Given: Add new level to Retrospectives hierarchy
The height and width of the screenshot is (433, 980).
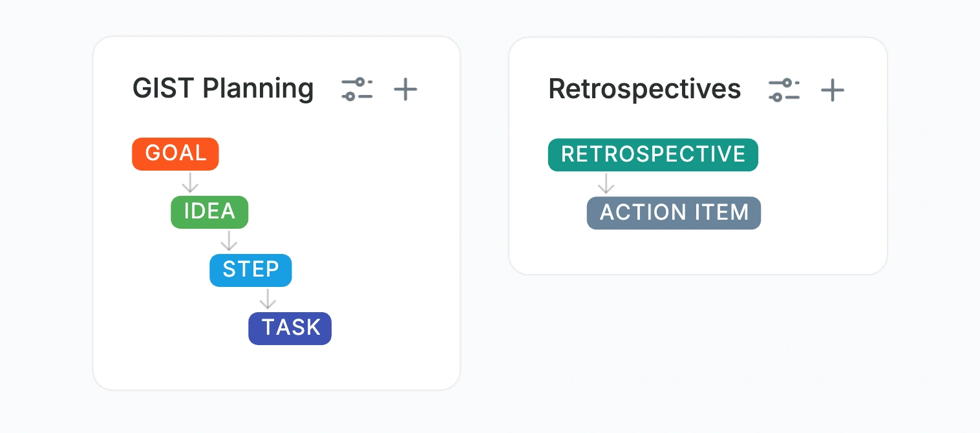Looking at the screenshot, I should [x=833, y=90].
